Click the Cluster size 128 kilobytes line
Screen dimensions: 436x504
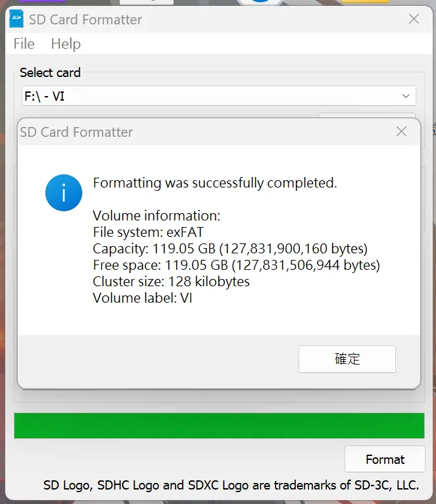pos(171,282)
